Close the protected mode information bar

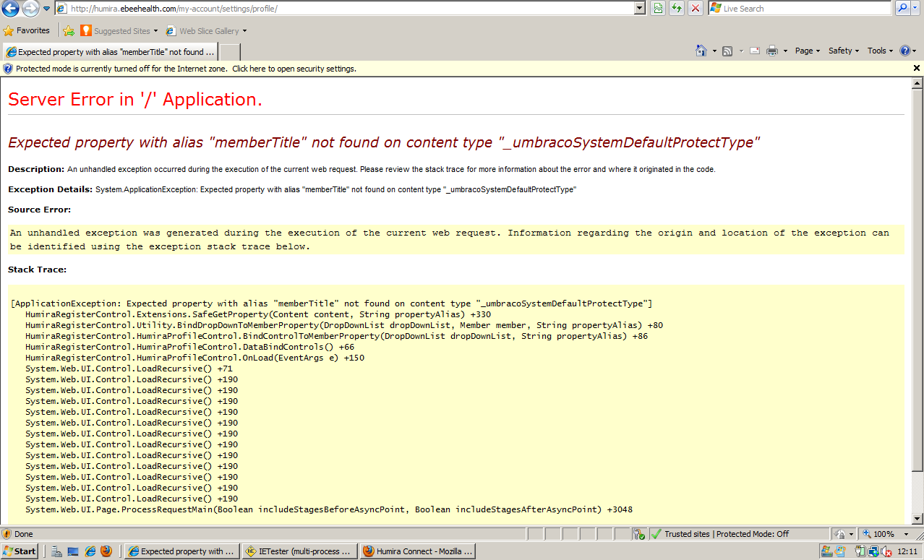tap(917, 68)
